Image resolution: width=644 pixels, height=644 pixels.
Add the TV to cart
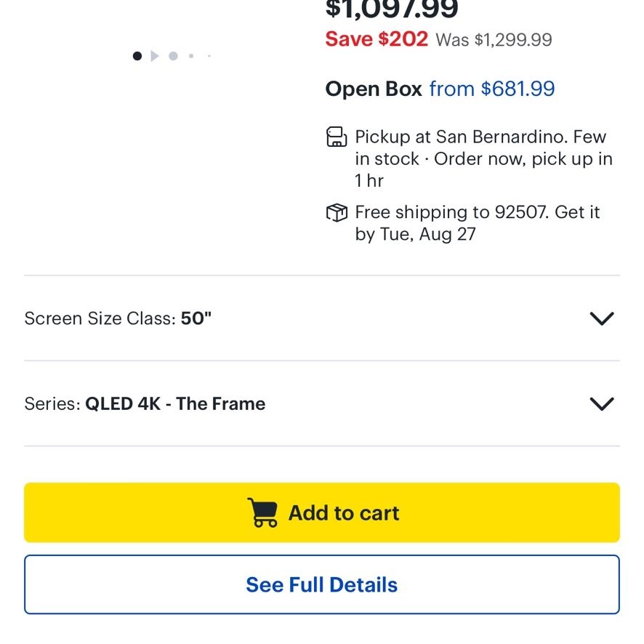click(322, 512)
